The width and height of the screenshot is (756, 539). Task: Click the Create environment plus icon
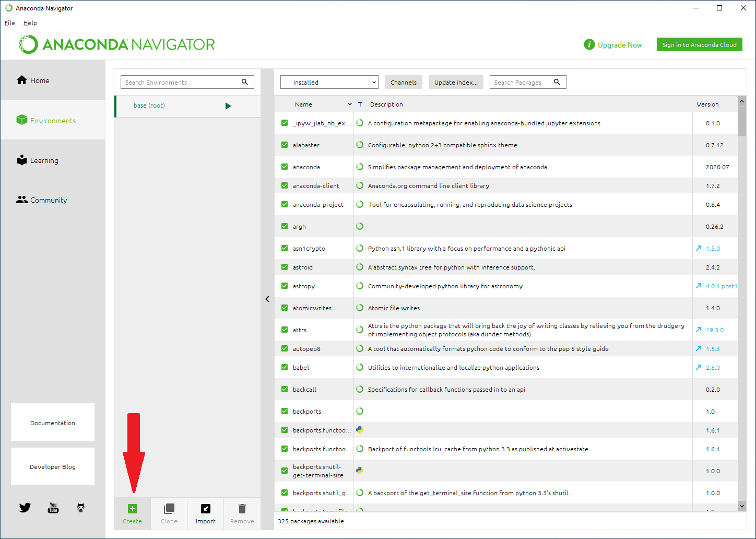pyautogui.click(x=133, y=509)
